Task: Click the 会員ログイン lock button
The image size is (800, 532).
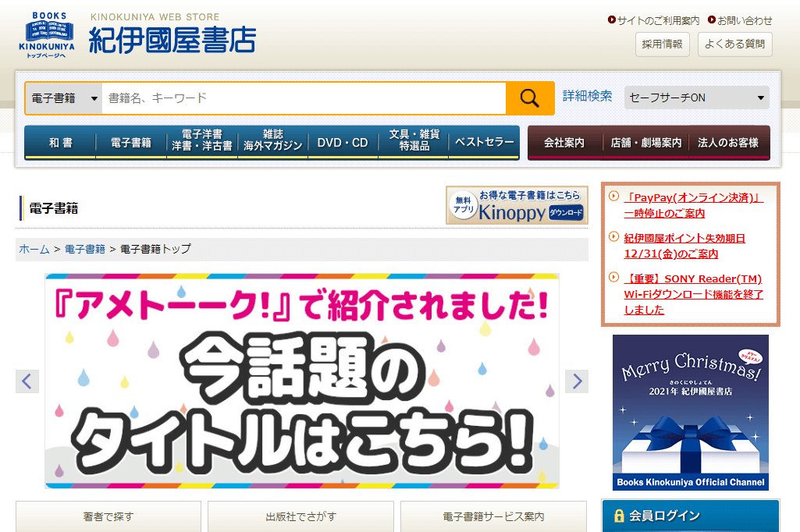Action: coord(690,516)
